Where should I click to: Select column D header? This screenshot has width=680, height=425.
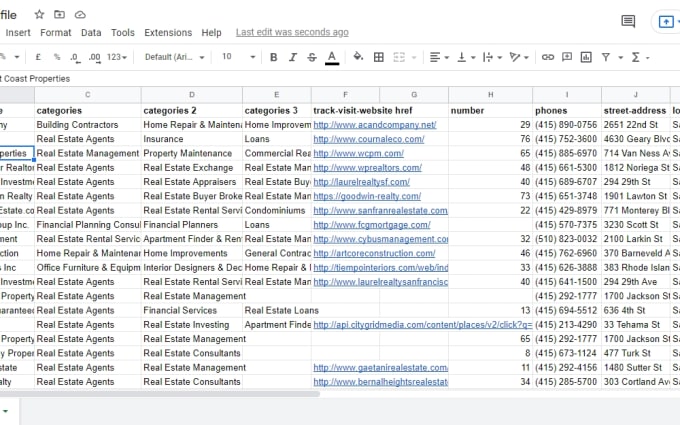point(192,95)
